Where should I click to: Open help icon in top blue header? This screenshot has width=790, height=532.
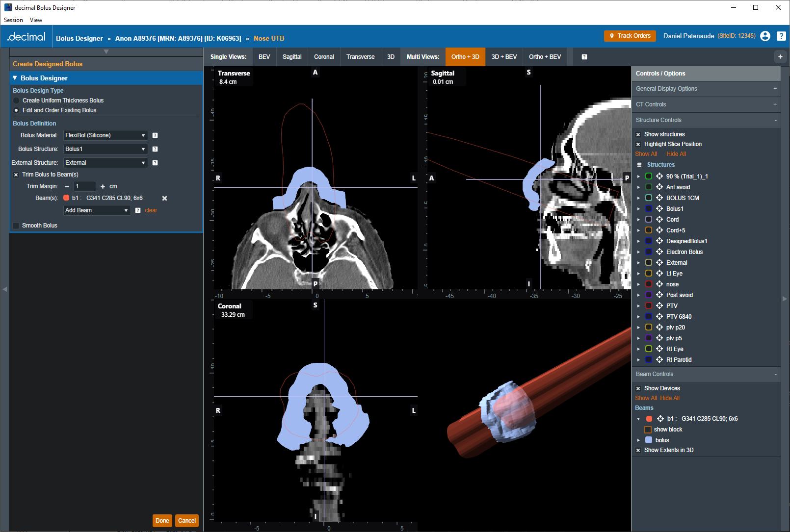click(781, 36)
